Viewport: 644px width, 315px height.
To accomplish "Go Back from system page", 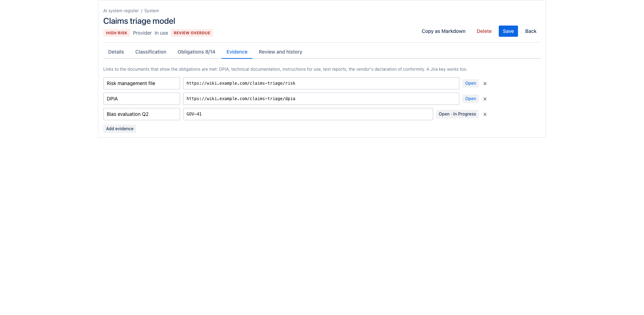I will [x=531, y=31].
